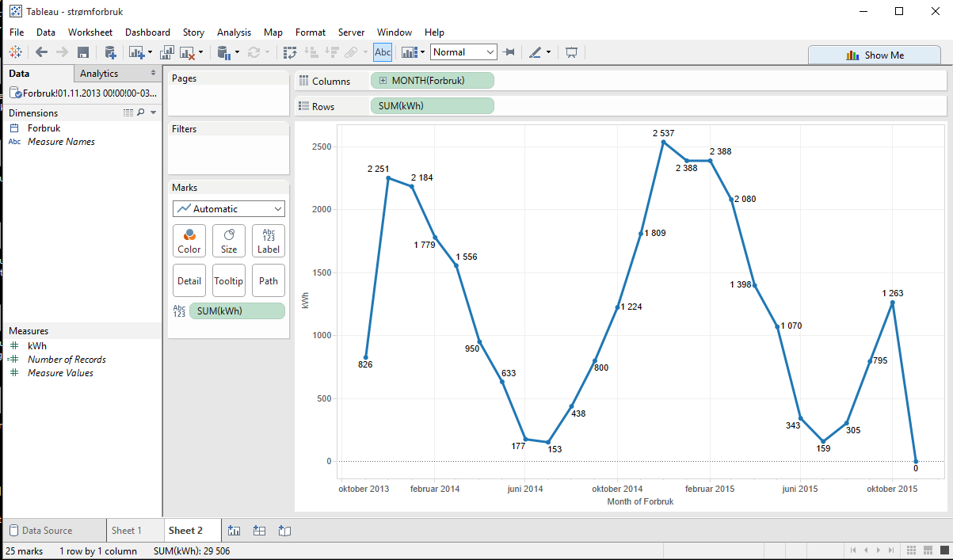The width and height of the screenshot is (953, 560).
Task: Open the Automatic mark type dropdown
Action: tap(229, 209)
